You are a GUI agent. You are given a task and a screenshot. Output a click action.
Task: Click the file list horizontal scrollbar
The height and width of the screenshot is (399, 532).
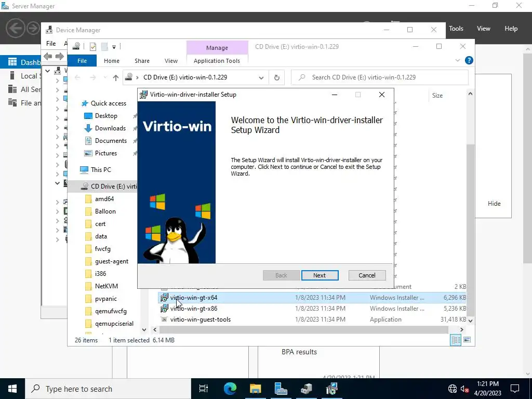tap(303, 329)
